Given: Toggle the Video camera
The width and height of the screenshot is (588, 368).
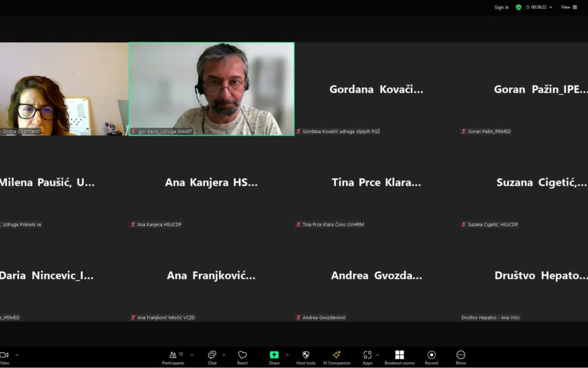Looking at the screenshot, I should (4, 358).
